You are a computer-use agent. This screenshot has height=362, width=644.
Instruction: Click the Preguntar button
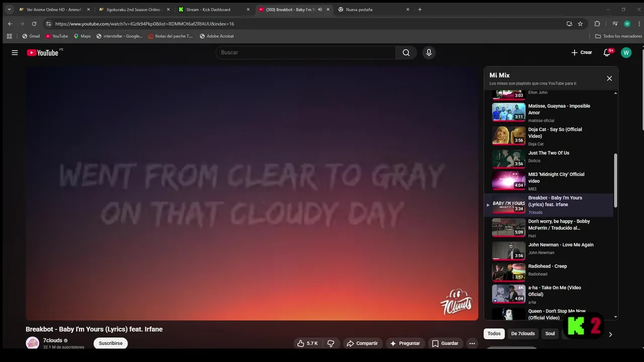(x=405, y=343)
